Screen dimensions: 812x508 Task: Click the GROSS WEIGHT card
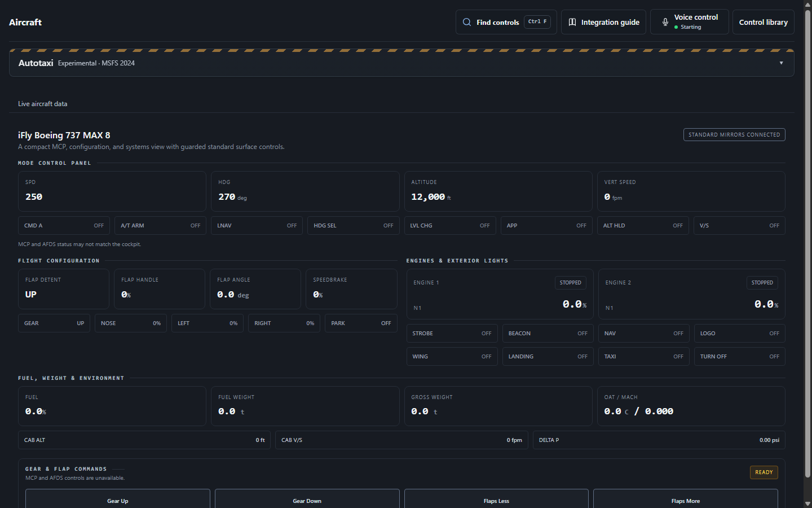point(498,406)
